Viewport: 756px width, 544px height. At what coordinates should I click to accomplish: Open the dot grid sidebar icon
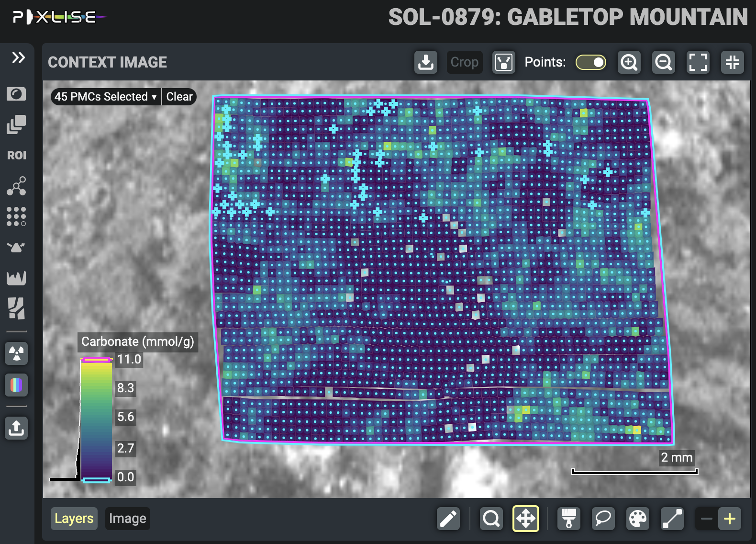click(16, 216)
